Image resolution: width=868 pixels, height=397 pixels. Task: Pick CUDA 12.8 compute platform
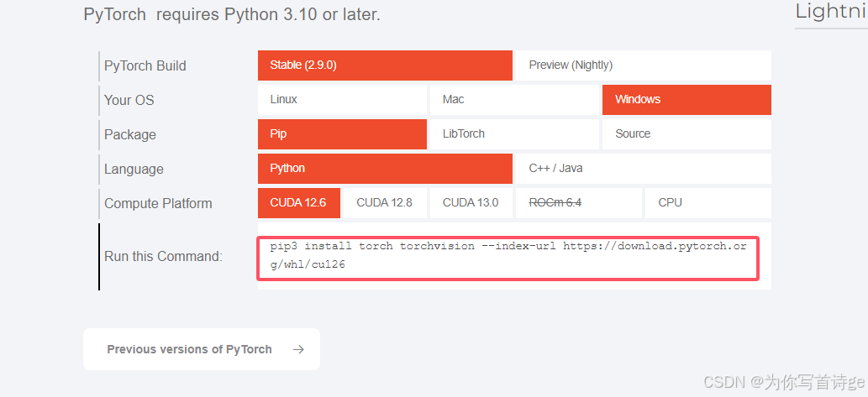click(385, 203)
